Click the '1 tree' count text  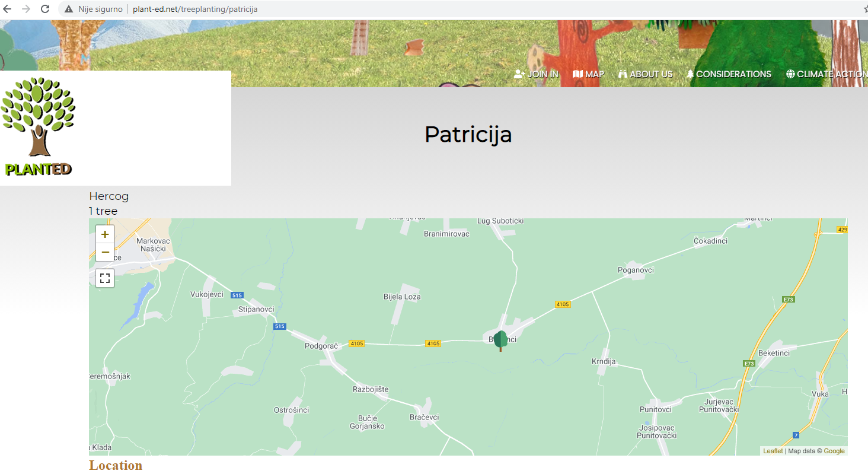click(103, 211)
